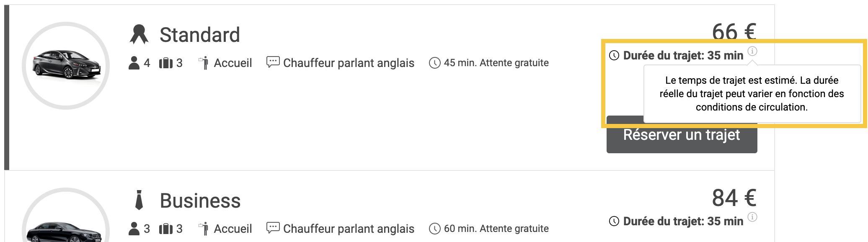The image size is (868, 242).
Task: Click the speech bubble icon for Business chauffeur
Action: 273,228
